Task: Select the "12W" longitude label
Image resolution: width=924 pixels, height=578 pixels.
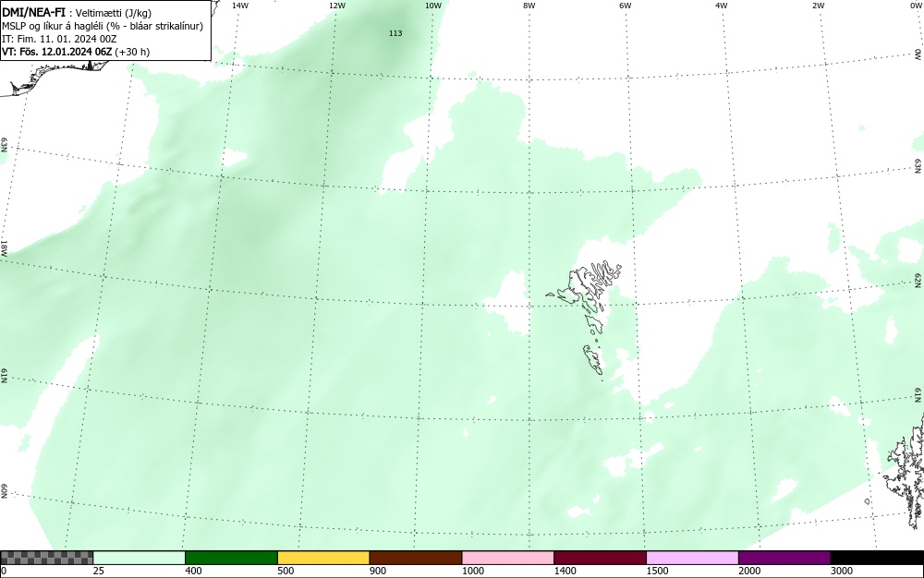Action: (336, 6)
